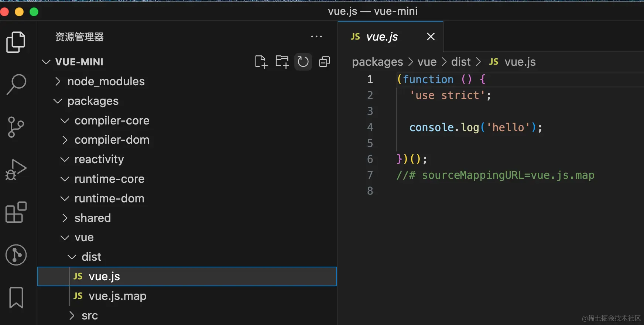Screen dimensions: 644x325
Task: Open the Search view in activity bar
Action: [x=16, y=85]
